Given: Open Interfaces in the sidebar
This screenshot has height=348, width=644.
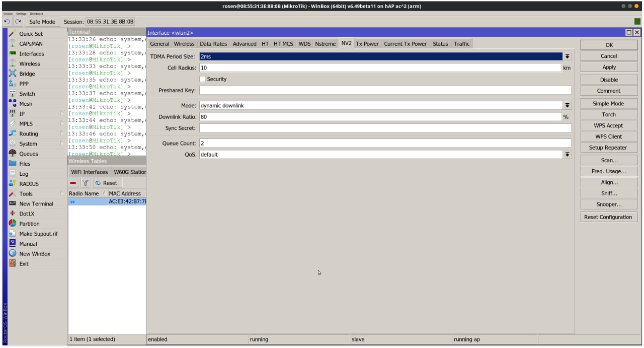Looking at the screenshot, I should 31,54.
